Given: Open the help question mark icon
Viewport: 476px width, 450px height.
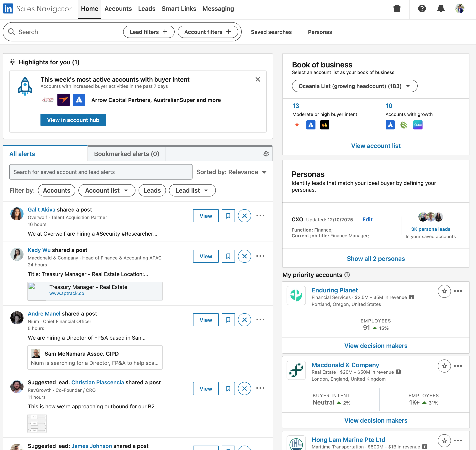Looking at the screenshot, I should 422,9.
